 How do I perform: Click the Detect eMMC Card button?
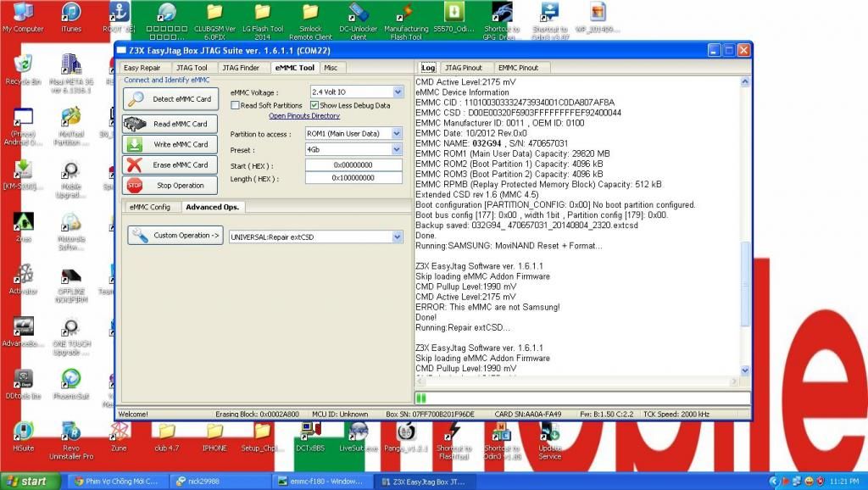170,99
